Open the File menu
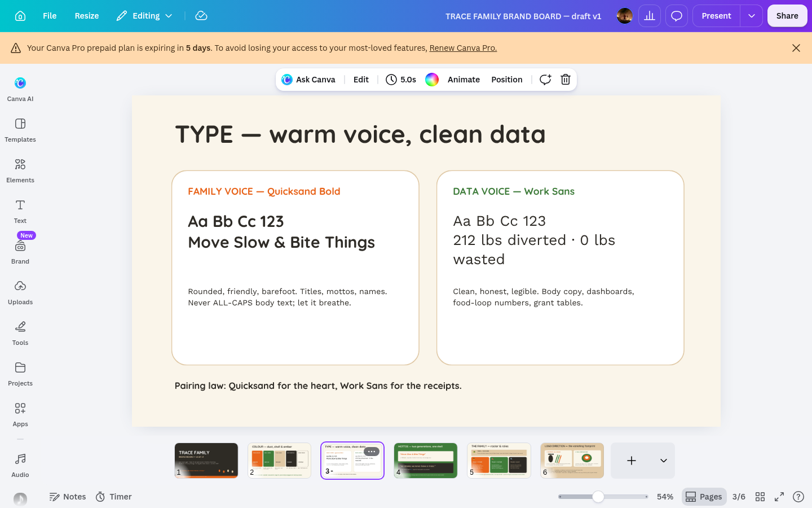 point(50,16)
